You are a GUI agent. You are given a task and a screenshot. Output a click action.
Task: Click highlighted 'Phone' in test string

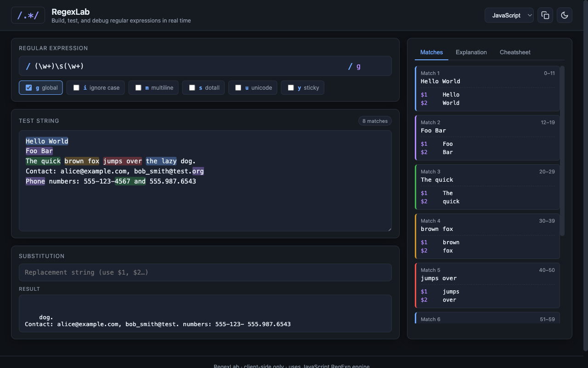(35, 181)
